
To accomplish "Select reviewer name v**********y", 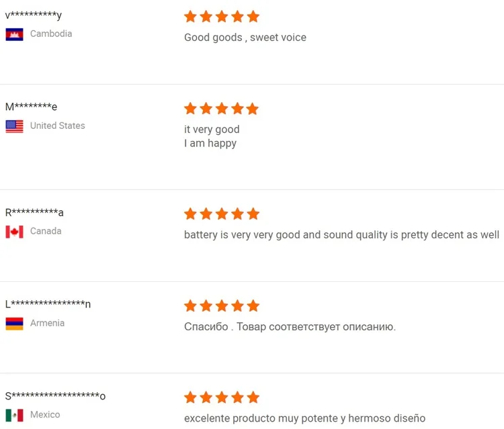I will (x=33, y=15).
